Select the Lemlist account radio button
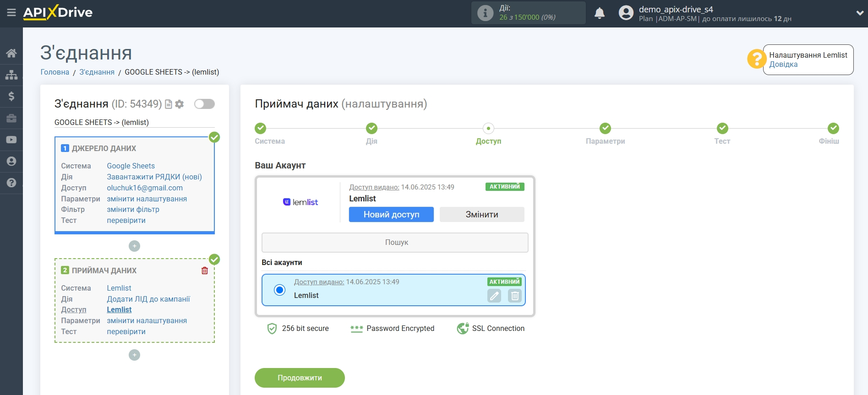Viewport: 868px width, 395px height. [279, 290]
